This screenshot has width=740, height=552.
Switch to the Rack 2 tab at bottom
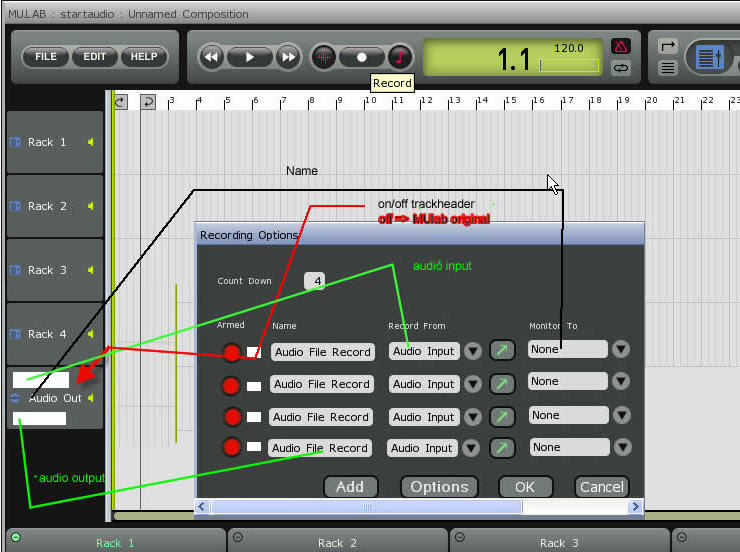(x=337, y=543)
